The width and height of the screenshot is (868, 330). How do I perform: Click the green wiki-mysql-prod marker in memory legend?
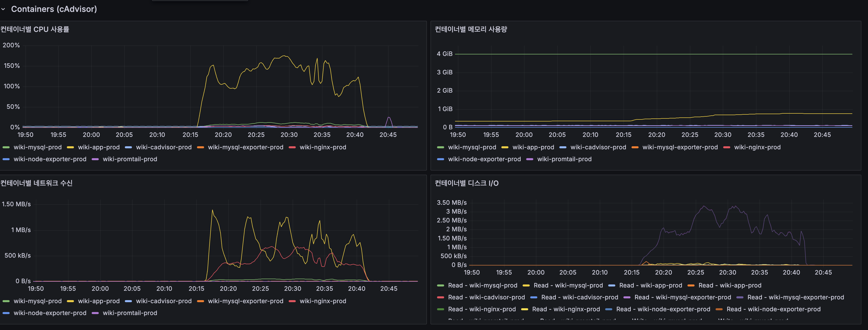tap(440, 147)
